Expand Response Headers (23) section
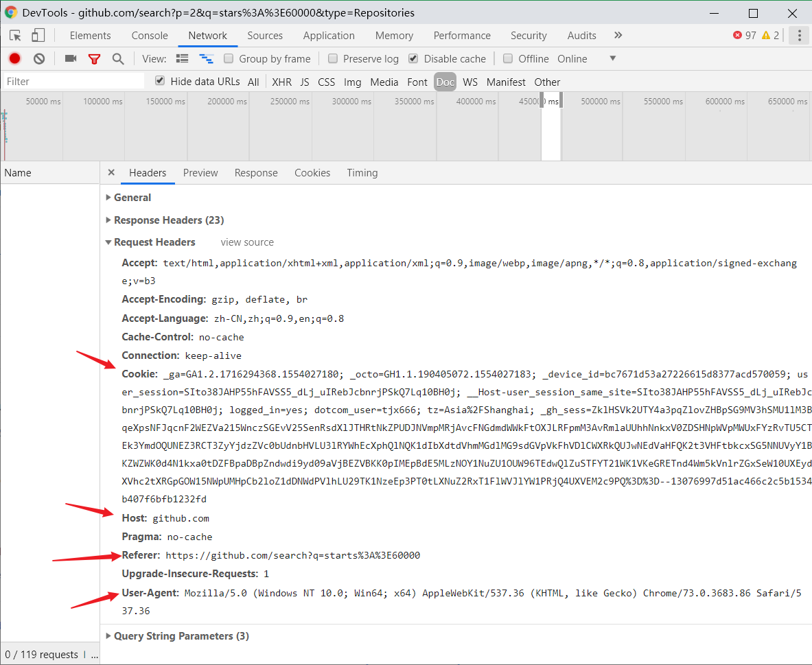This screenshot has height=665, width=812. pos(165,220)
